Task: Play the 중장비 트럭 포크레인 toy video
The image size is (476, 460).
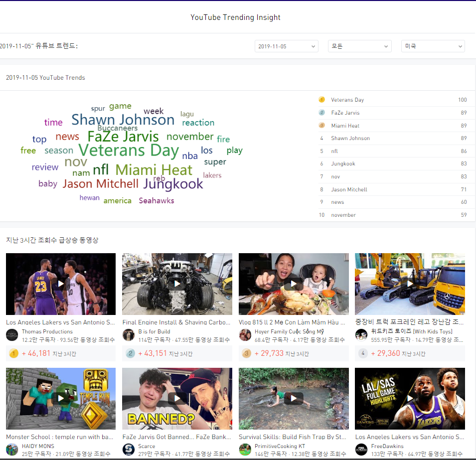Action: pos(410,284)
